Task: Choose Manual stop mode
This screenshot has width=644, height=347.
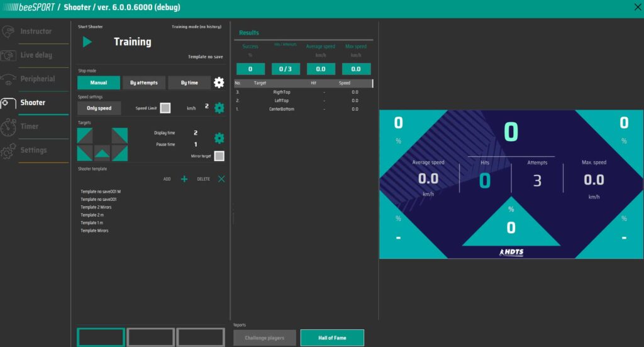Action: click(98, 82)
